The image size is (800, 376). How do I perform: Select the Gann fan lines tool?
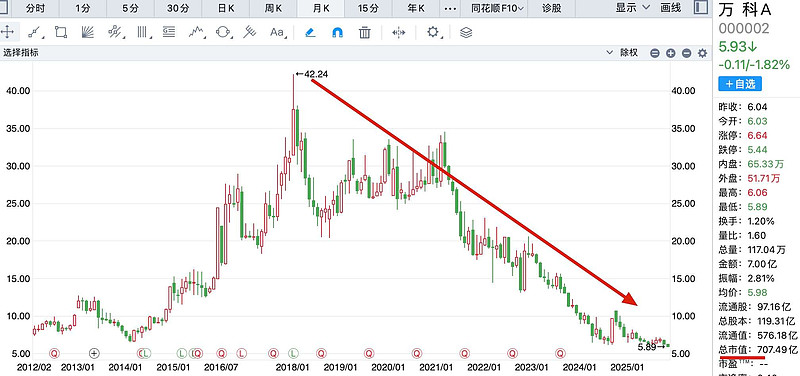click(x=88, y=33)
